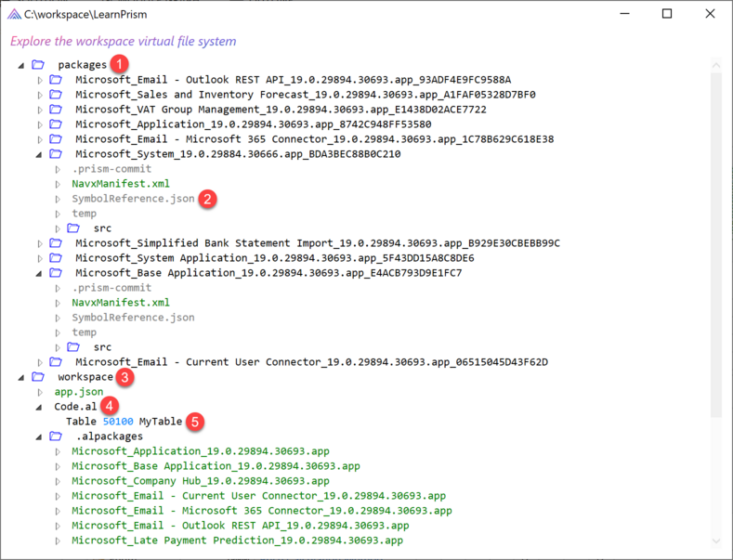Image resolution: width=733 pixels, height=560 pixels.
Task: Select Microsoft_Application_19.0.29894.30693.app in .alpackages
Action: (x=201, y=451)
